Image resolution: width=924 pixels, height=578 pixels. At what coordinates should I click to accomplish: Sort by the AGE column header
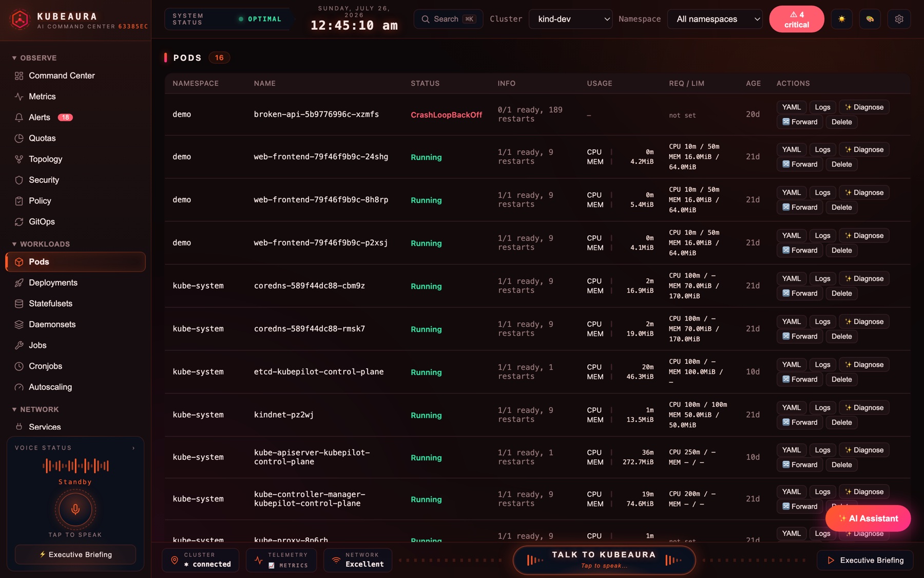(x=753, y=83)
